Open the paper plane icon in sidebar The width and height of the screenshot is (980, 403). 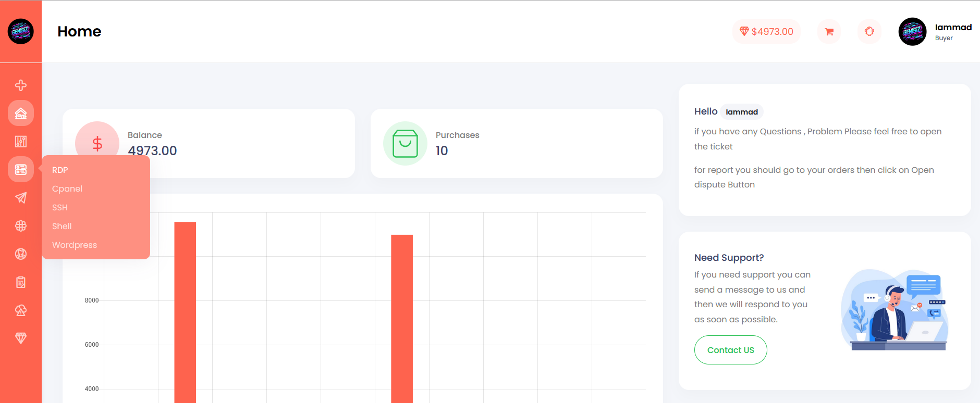(x=21, y=198)
